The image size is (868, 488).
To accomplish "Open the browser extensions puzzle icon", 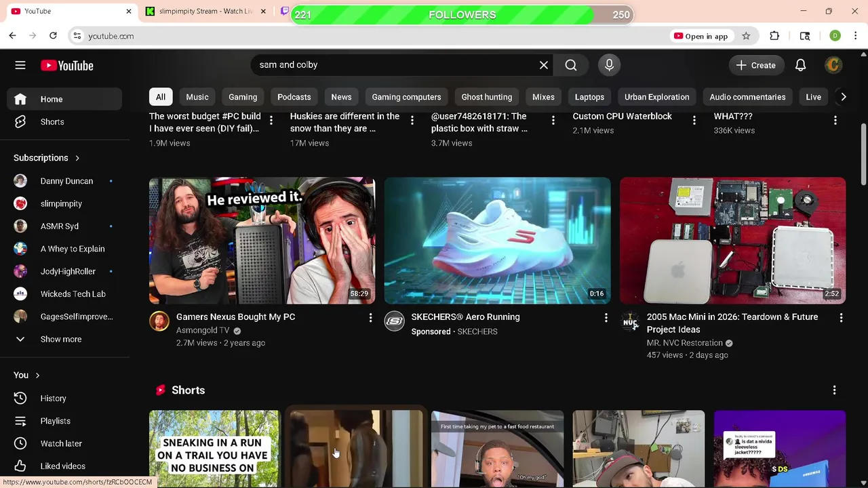I will (774, 36).
